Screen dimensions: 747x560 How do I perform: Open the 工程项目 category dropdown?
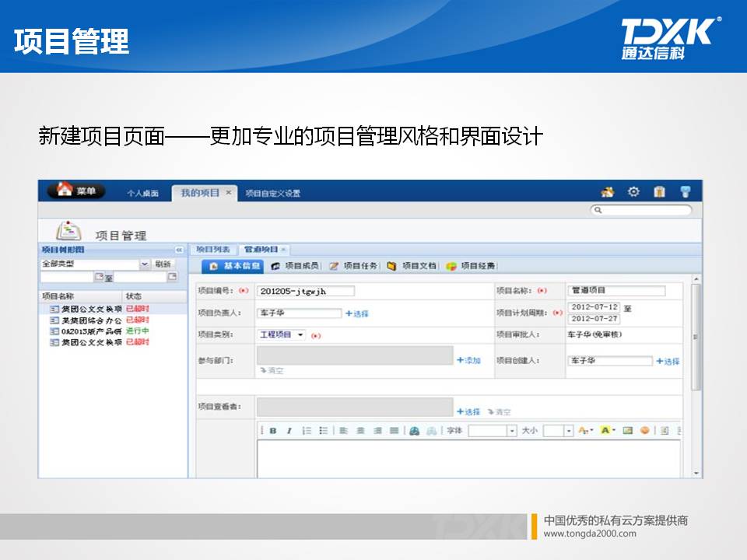pyautogui.click(x=282, y=334)
